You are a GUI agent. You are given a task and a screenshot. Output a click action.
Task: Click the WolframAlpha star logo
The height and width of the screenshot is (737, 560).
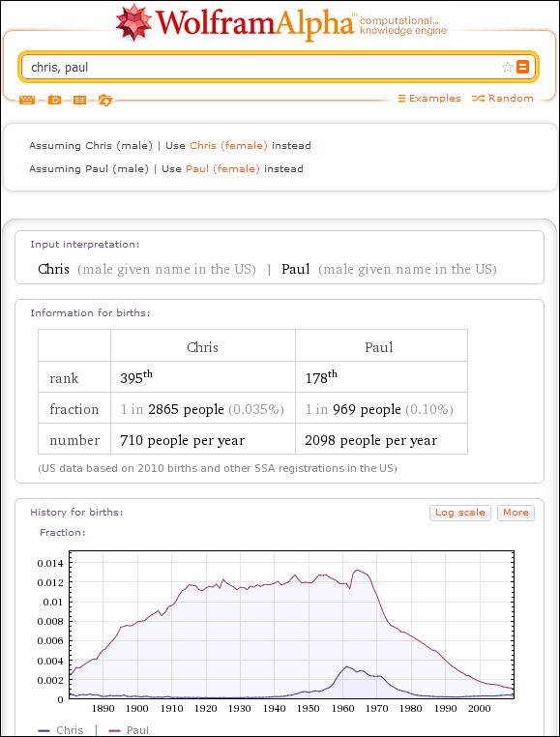coord(134,21)
